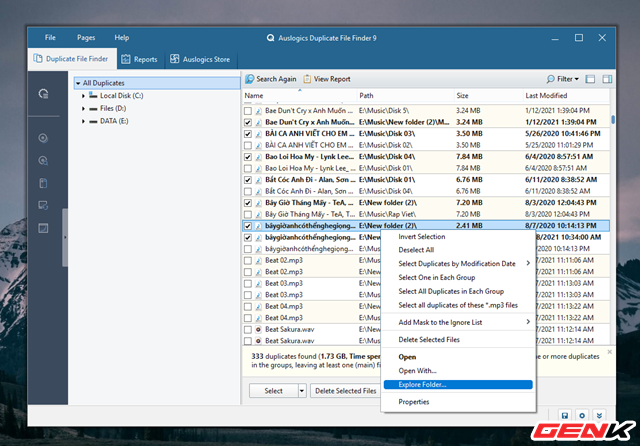The height and width of the screenshot is (446, 640).
Task: Click the highlighted row's 2.41 MB size cell
Action: [469, 226]
